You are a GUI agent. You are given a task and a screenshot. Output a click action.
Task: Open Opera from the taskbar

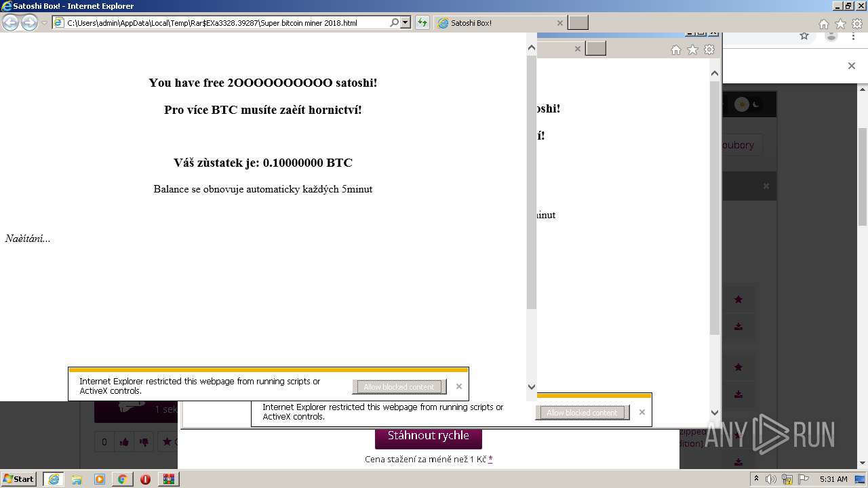145,479
